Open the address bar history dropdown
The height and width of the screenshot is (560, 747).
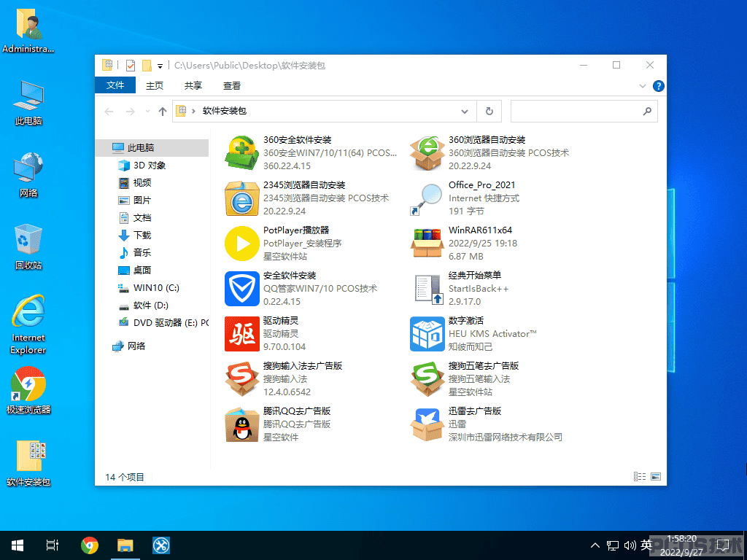pyautogui.click(x=465, y=112)
